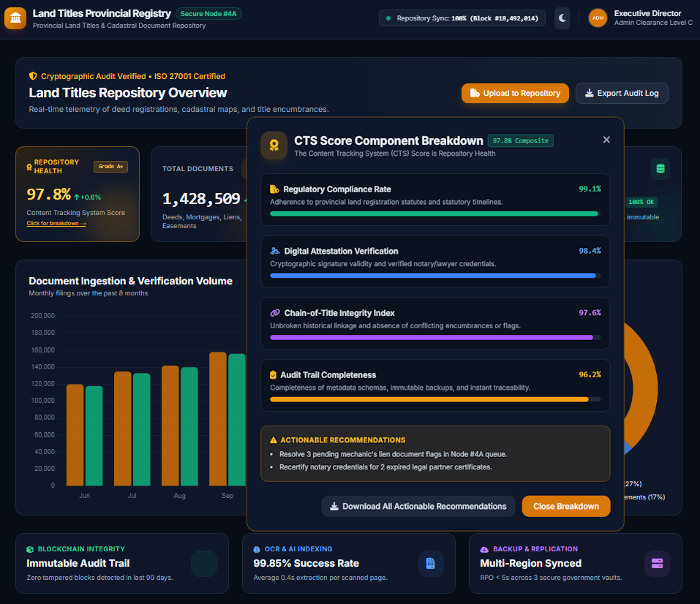This screenshot has height=604, width=700.
Task: Click the CTS score ribbon award icon
Action: 274,145
